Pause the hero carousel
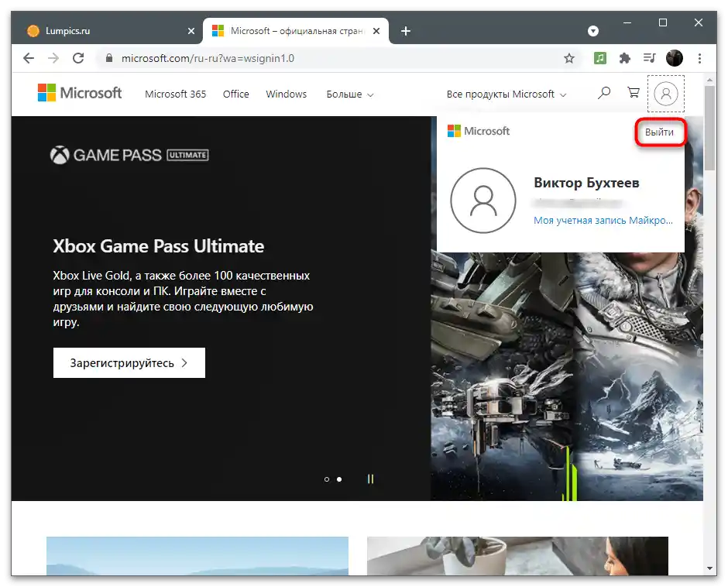Screen dimensions: 728x587 coord(370,479)
